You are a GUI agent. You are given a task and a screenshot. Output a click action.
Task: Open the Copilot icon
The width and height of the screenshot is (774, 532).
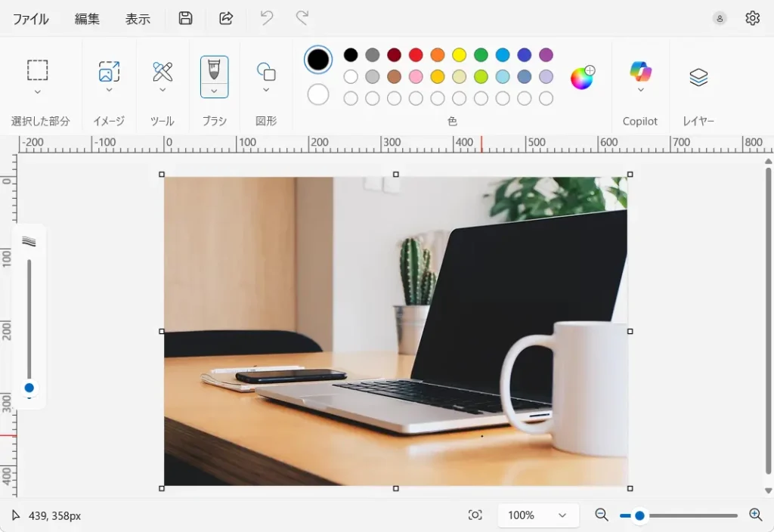click(x=640, y=72)
